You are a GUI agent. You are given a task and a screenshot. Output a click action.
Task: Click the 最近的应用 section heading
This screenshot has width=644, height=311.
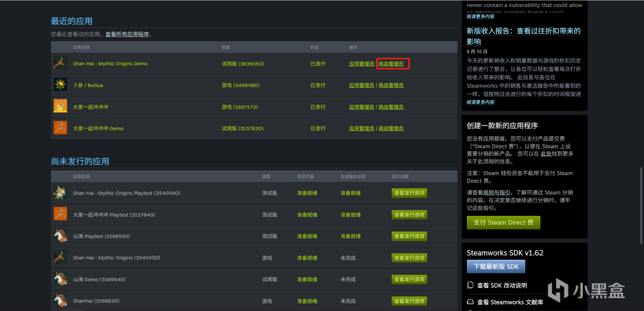pyautogui.click(x=71, y=21)
